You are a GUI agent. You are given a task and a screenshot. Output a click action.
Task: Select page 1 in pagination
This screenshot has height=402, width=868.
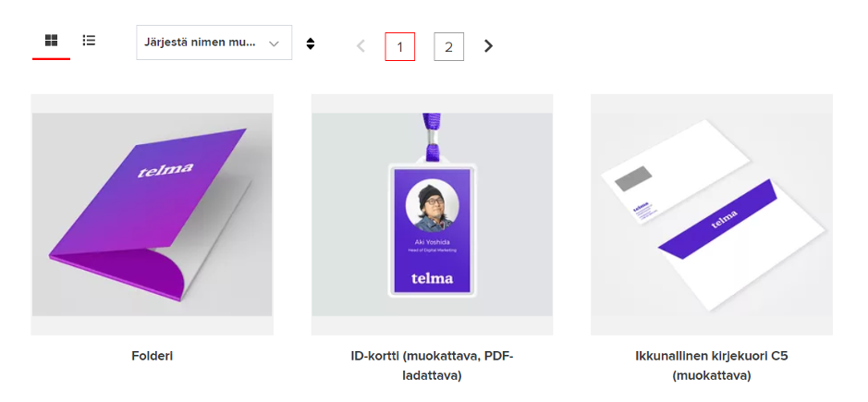[400, 46]
